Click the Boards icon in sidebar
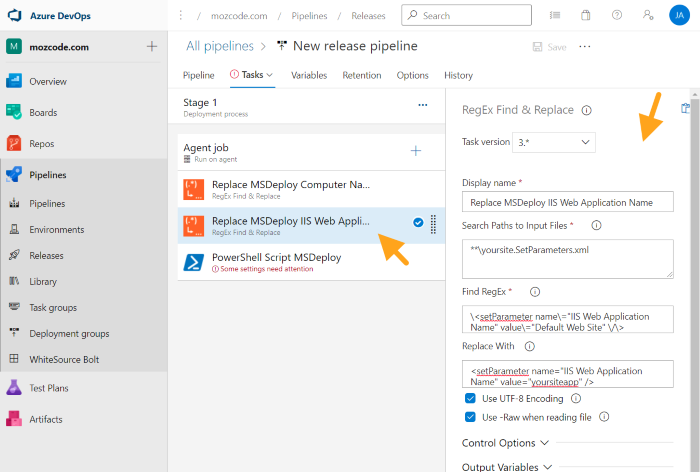Screen dimensions: 700x472 15,112
